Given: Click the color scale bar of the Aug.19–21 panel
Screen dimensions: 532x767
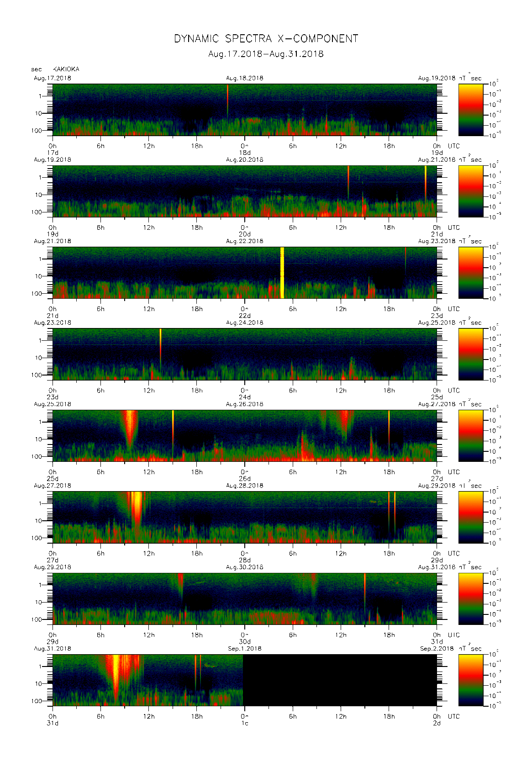Looking at the screenshot, I should [x=471, y=191].
